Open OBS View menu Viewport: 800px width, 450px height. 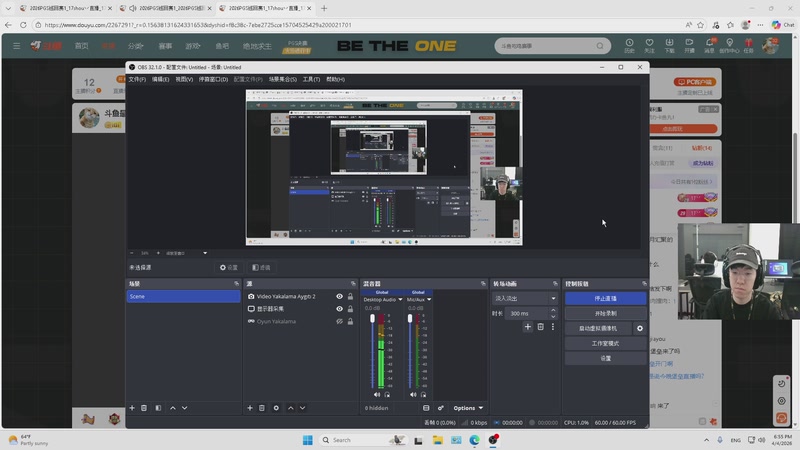[184, 79]
